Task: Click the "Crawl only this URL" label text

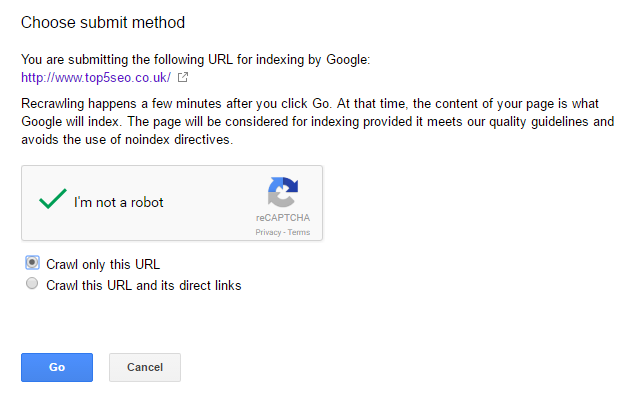Action: [x=103, y=264]
